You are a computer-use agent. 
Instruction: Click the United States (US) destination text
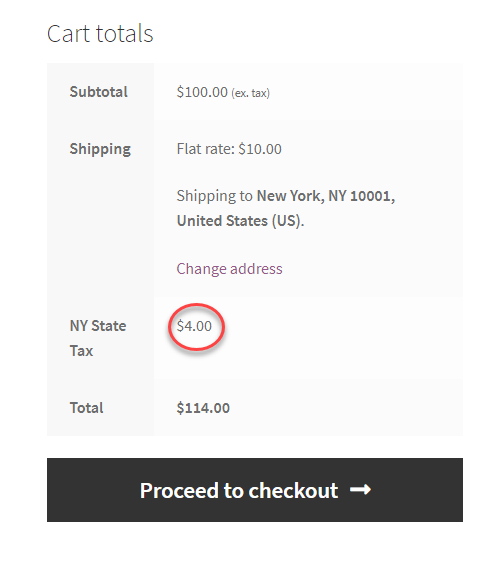coord(239,221)
